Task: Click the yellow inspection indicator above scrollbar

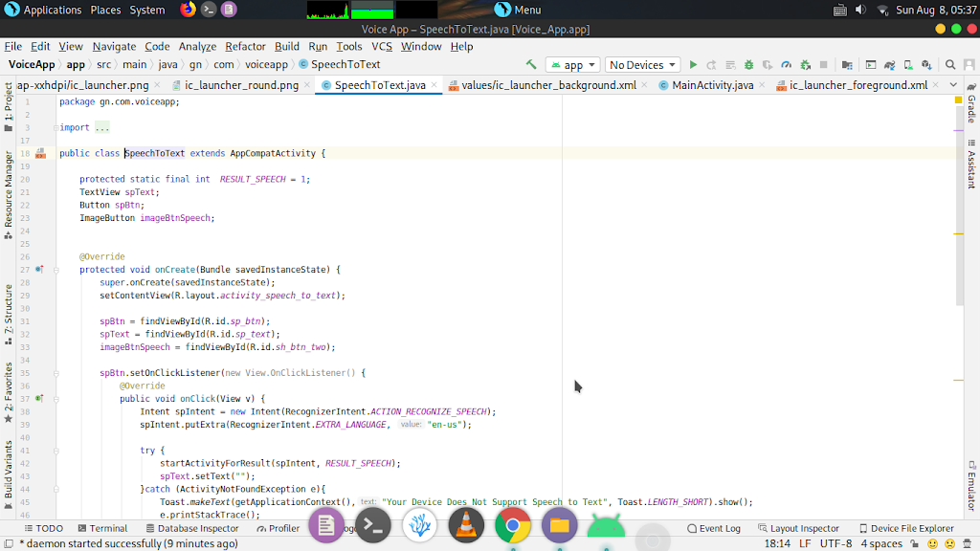Action: 958,99
